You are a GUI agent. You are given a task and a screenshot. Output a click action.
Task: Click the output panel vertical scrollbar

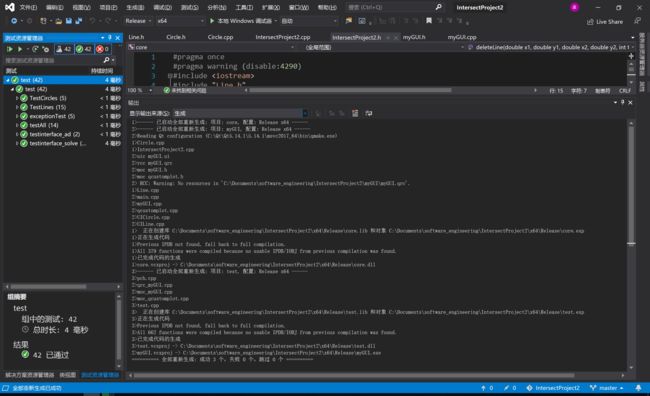click(631, 245)
